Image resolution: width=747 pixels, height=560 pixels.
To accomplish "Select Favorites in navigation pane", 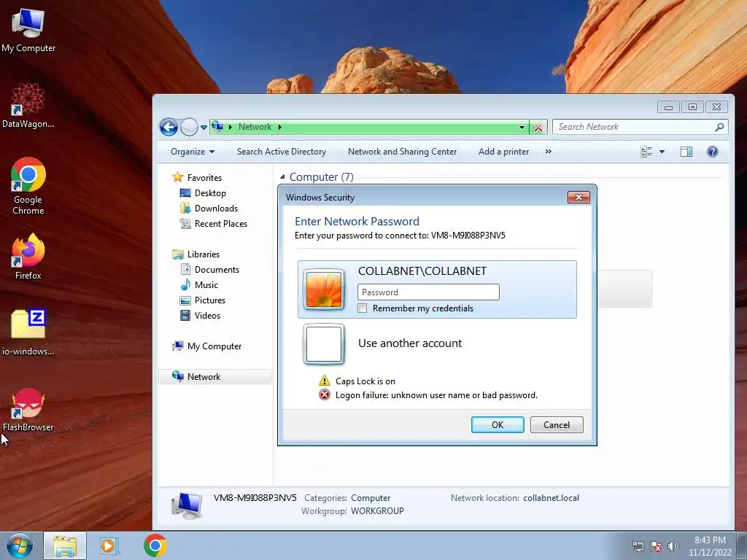I will [204, 178].
